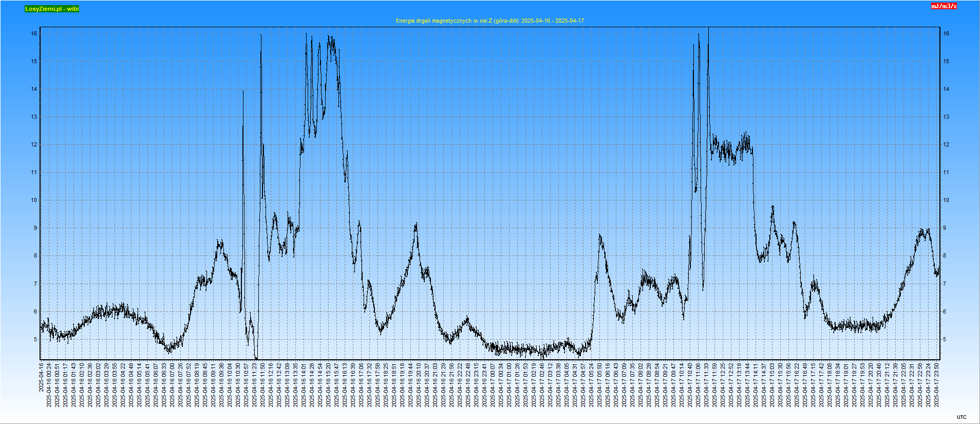Click the 2025-04-17 01:00 time label
The width and height of the screenshot is (980, 424).
click(510, 385)
